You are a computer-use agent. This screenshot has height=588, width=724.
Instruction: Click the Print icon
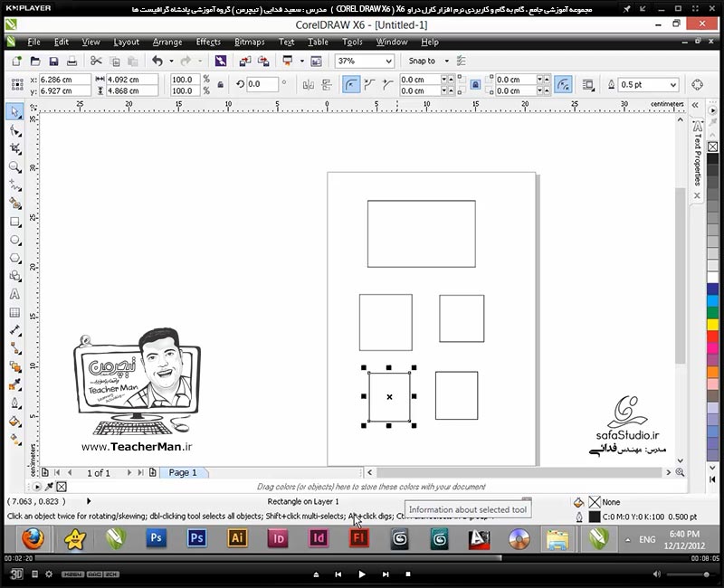72,61
